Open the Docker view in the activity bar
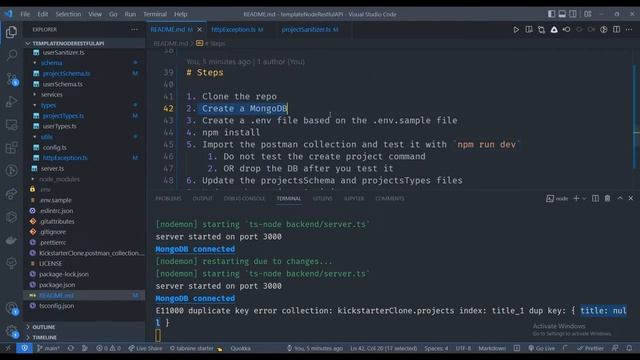 (x=11, y=240)
